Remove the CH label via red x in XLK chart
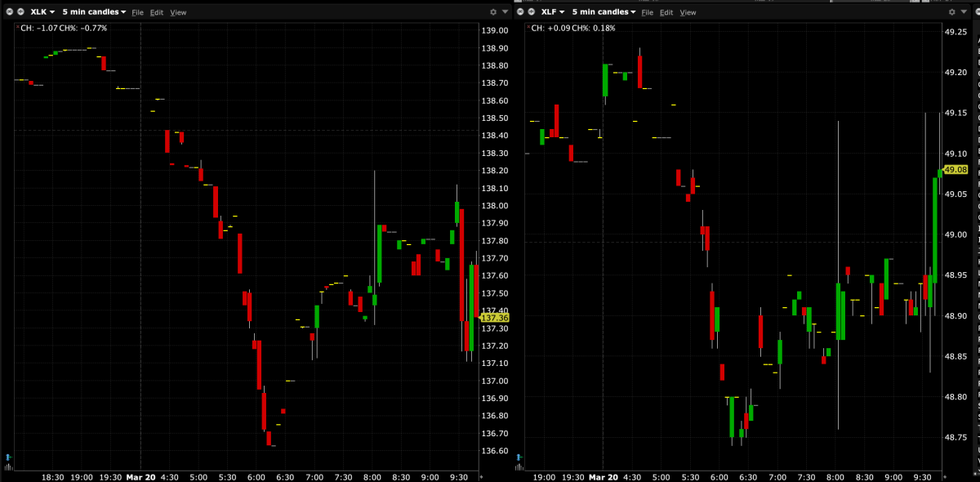Screen dimensions: 980x482 (x=16, y=27)
